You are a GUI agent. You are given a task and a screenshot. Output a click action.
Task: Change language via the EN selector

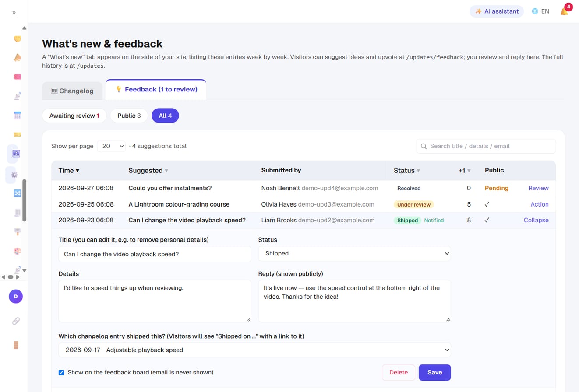click(540, 11)
